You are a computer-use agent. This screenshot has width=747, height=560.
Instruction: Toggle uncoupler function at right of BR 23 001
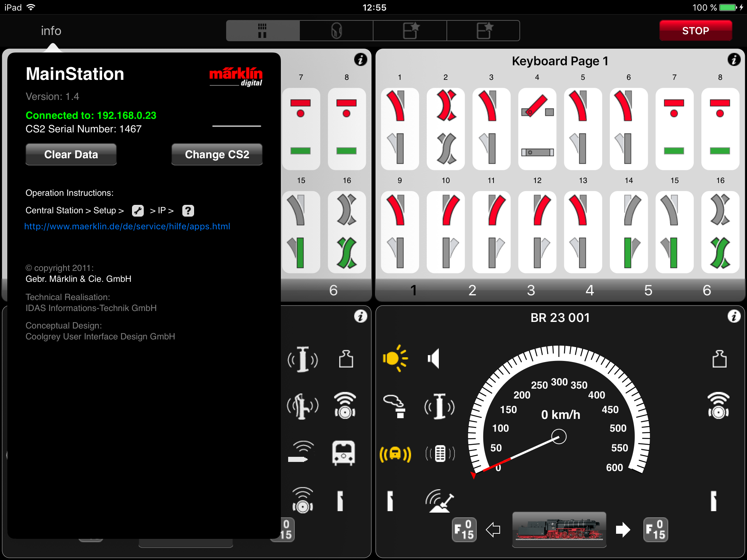714,501
